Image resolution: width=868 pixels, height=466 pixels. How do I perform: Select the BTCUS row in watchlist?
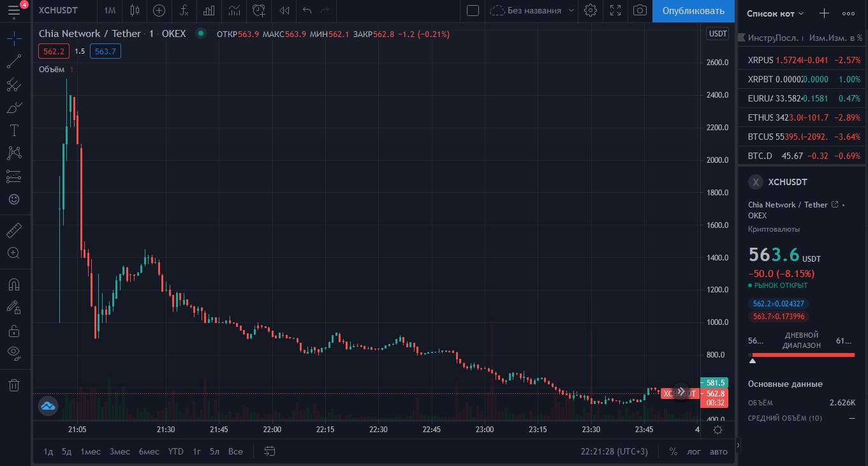802,137
